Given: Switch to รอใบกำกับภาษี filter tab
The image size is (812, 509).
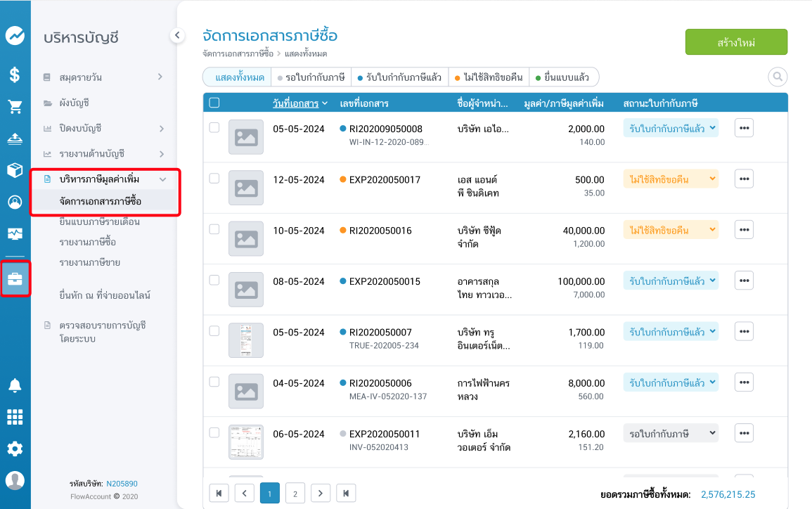Looking at the screenshot, I should 310,77.
